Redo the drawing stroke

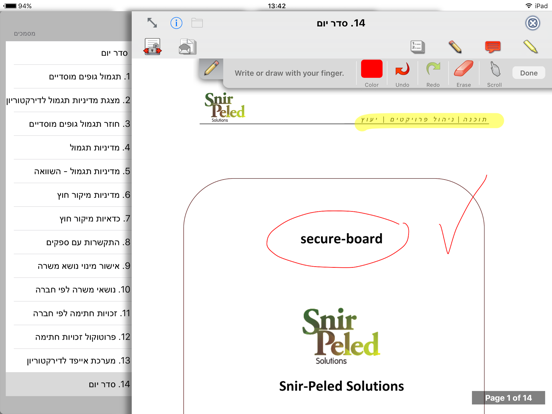pos(433,73)
